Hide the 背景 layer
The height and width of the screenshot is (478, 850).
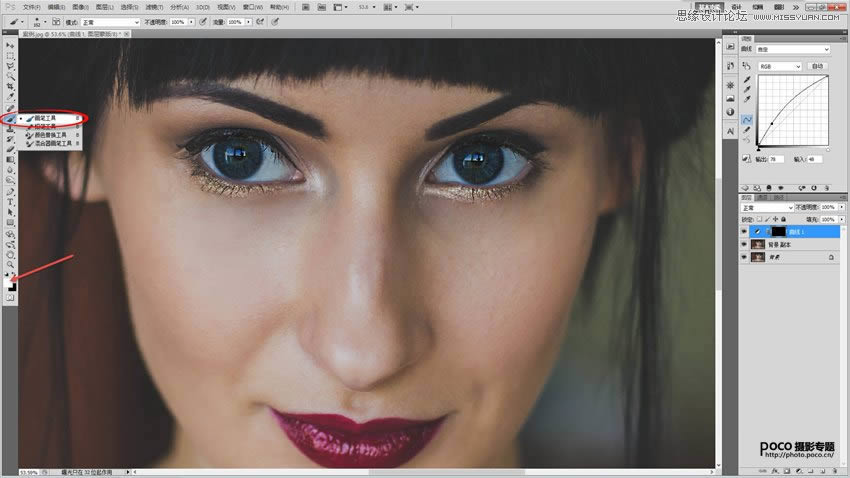coord(744,257)
